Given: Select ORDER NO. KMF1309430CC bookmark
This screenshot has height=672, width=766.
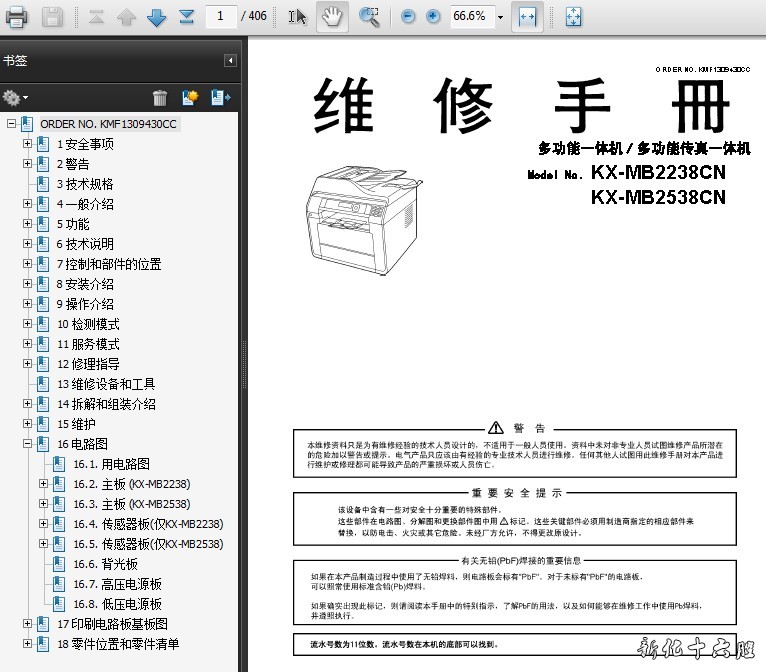Looking at the screenshot, I should [x=108, y=124].
